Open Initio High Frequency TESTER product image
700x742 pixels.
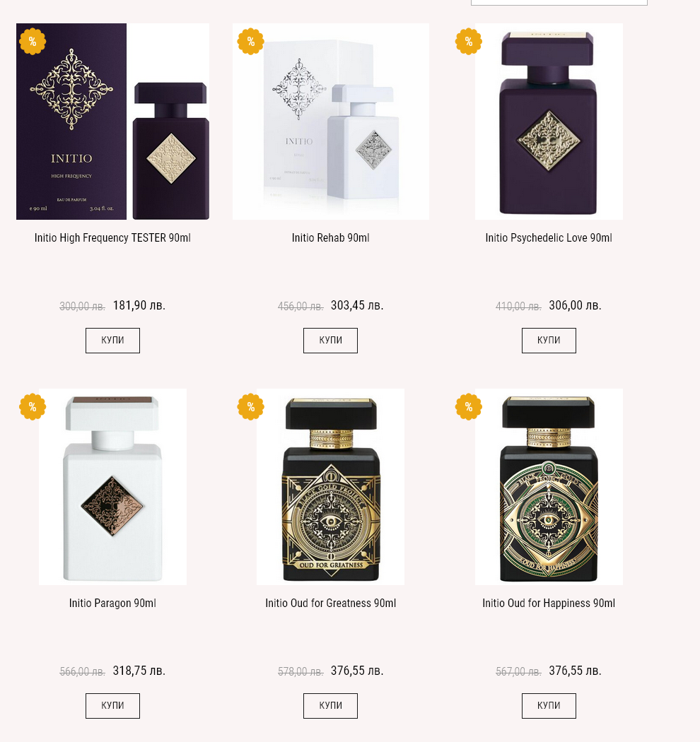click(112, 121)
